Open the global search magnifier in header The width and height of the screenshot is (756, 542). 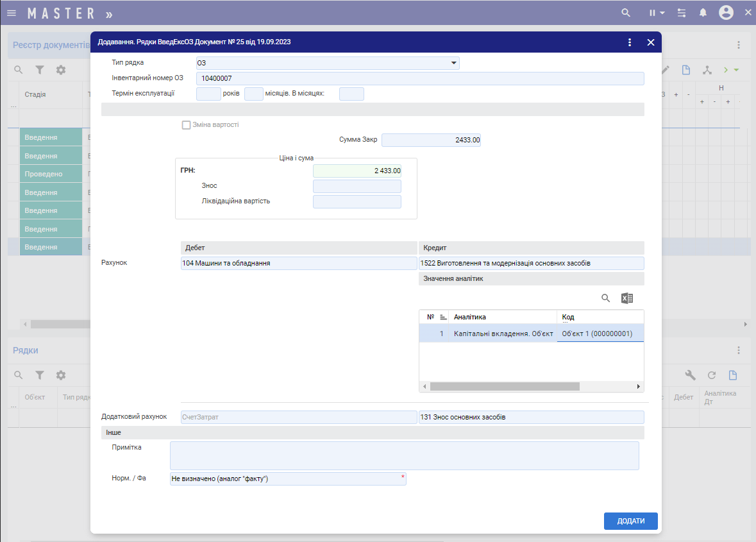point(626,13)
